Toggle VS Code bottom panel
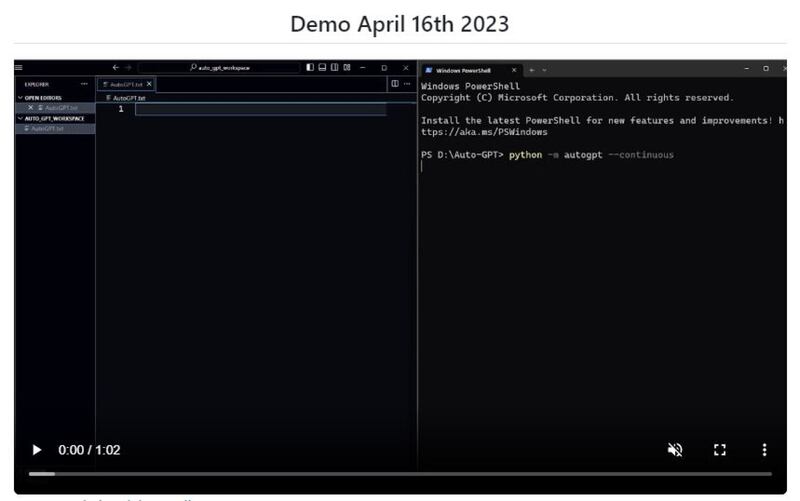 [x=322, y=67]
